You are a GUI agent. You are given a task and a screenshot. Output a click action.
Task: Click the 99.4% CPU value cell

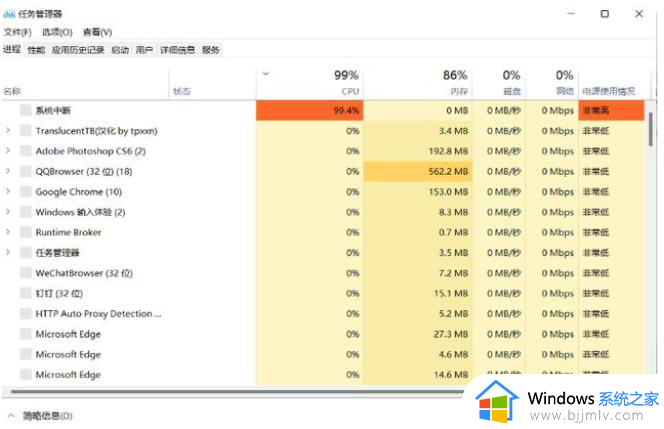310,111
